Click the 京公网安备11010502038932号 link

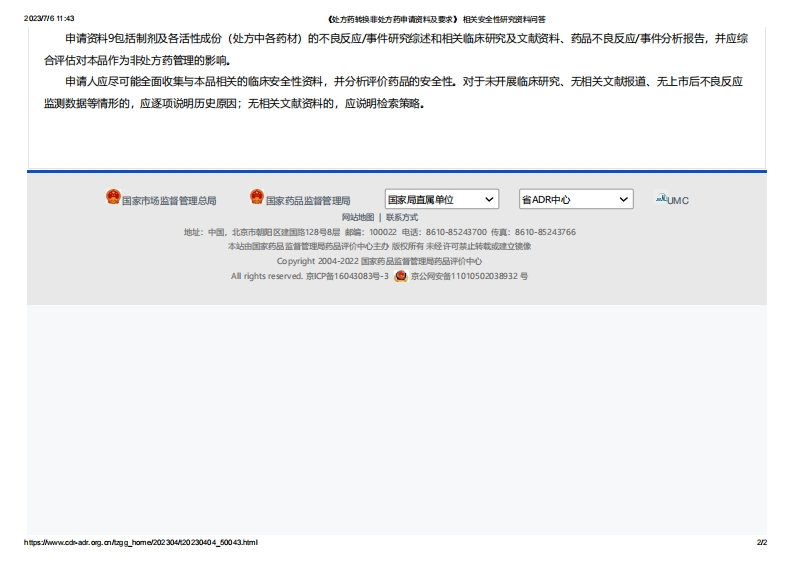tap(469, 276)
